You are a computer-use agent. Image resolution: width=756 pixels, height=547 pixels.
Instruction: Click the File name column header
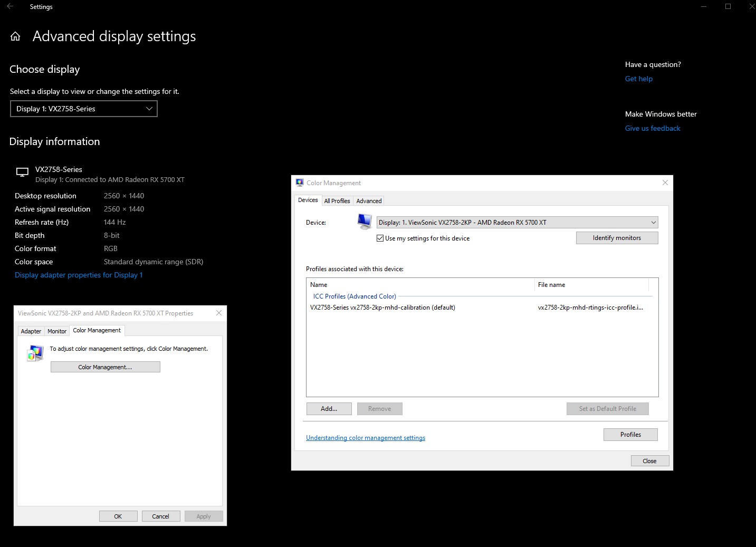591,285
